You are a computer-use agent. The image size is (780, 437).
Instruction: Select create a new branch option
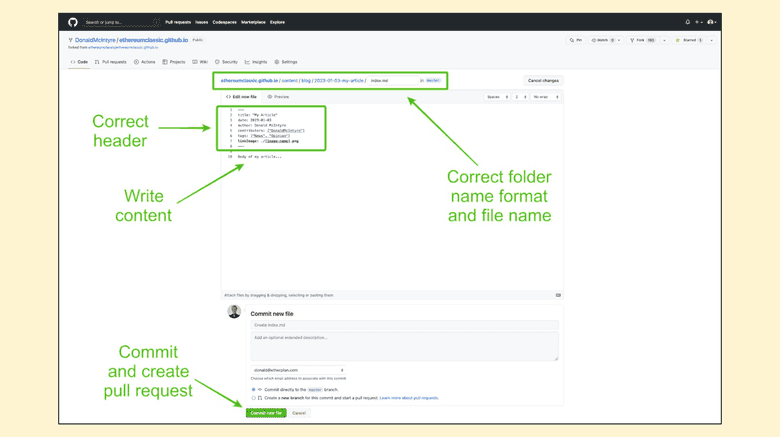[253, 398]
